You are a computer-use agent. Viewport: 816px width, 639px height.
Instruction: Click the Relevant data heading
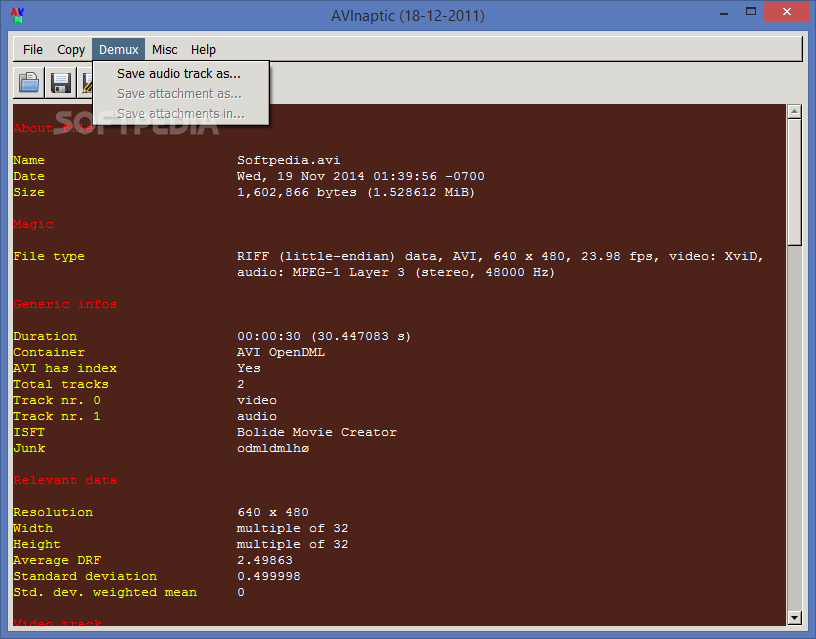65,480
